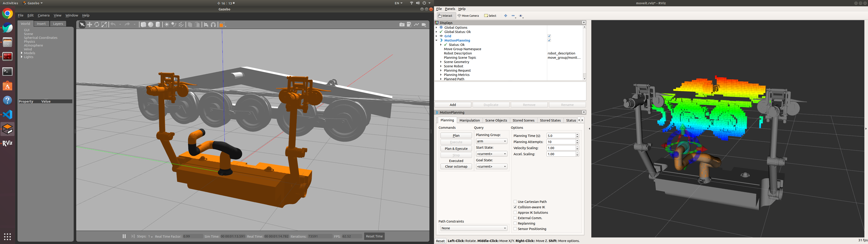Screen dimensions: 868x244
Task: Open the Camera menu in Gazebo
Action: pos(43,15)
